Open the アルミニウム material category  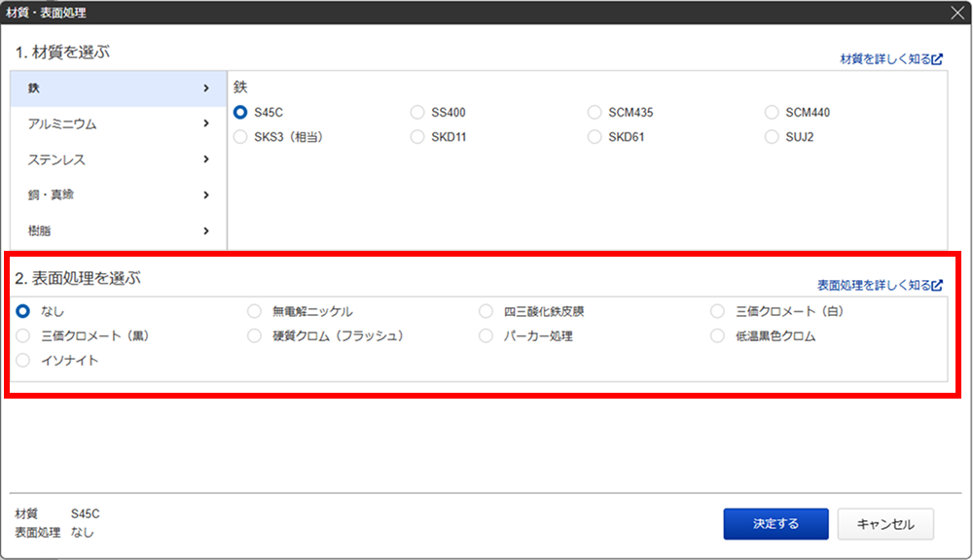point(119,124)
